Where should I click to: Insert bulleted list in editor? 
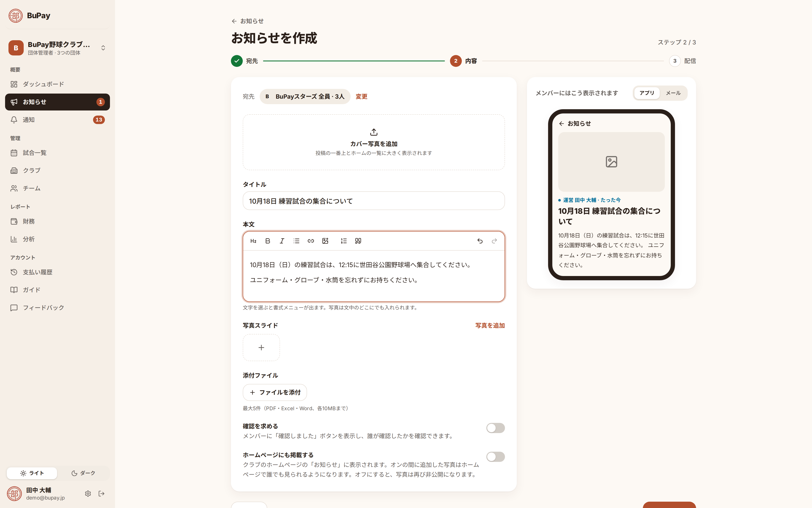click(296, 241)
